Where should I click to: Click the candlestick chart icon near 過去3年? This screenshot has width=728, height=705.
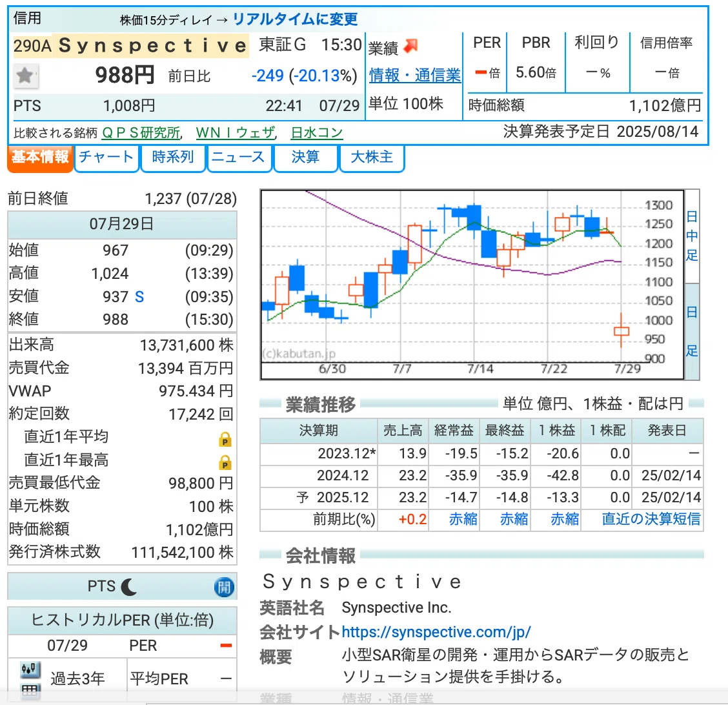tap(30, 669)
